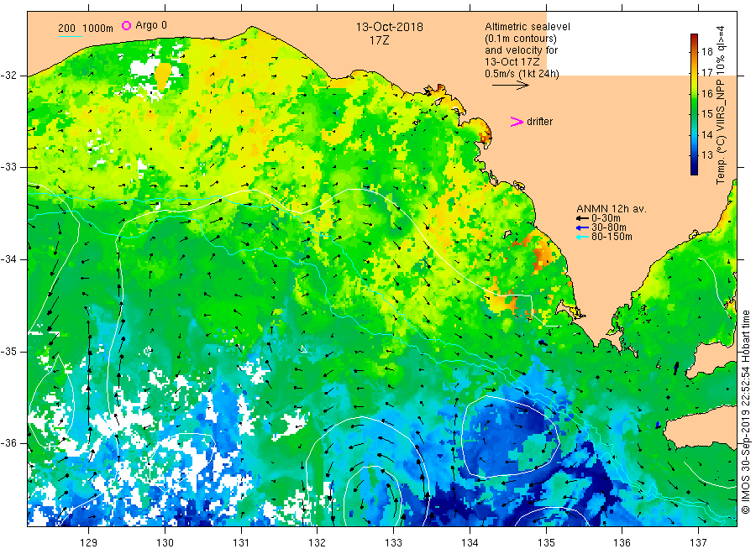Image resolution: width=756 pixels, height=554 pixels.
Task: Click longitude label 135
Action: tap(546, 542)
